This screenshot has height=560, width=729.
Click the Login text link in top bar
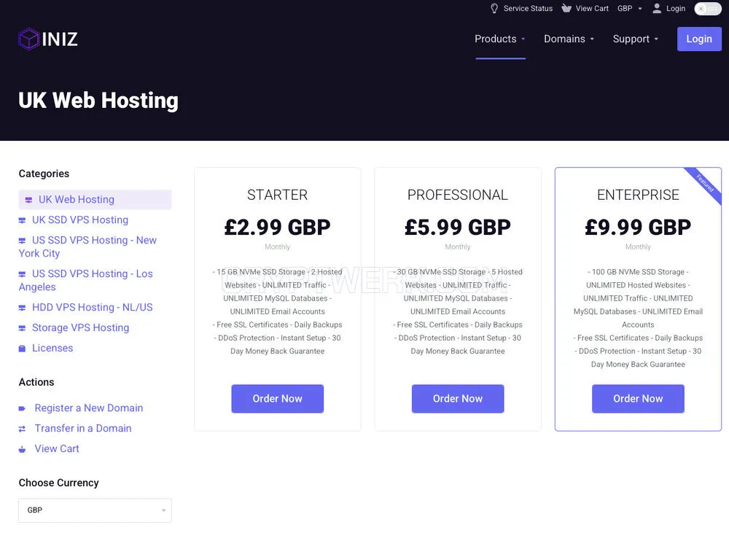[x=676, y=8]
